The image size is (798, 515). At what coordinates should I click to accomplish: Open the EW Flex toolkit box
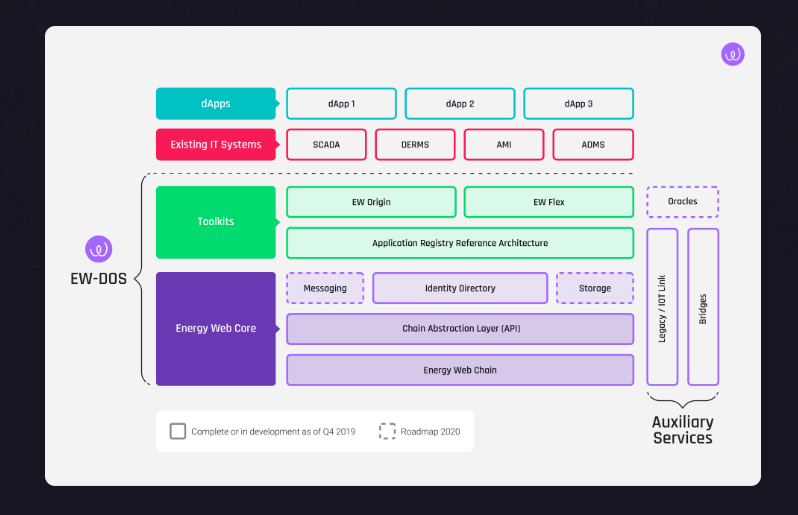pos(549,202)
